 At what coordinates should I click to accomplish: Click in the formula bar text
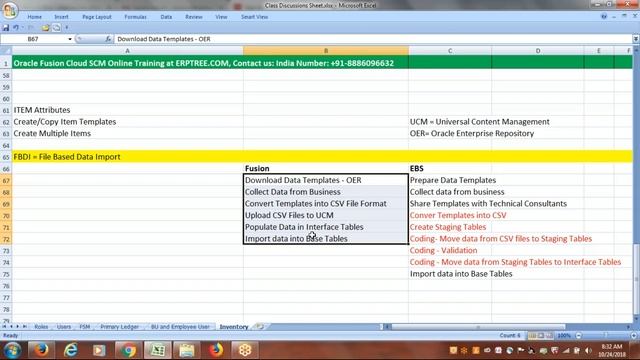coord(164,39)
